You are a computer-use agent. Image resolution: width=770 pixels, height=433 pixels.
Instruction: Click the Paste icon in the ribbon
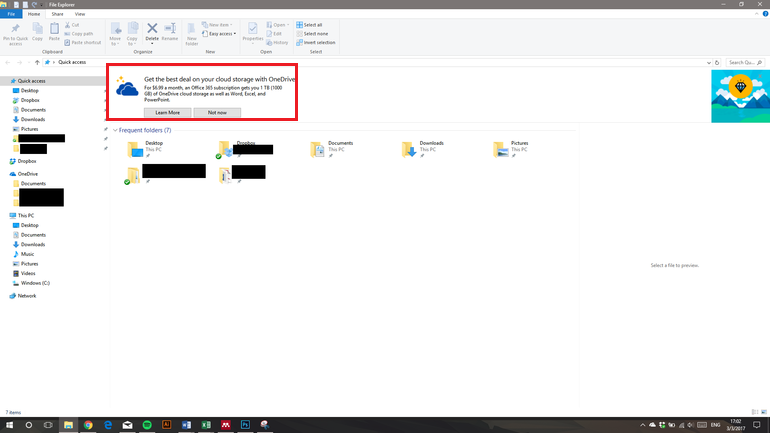tap(54, 32)
